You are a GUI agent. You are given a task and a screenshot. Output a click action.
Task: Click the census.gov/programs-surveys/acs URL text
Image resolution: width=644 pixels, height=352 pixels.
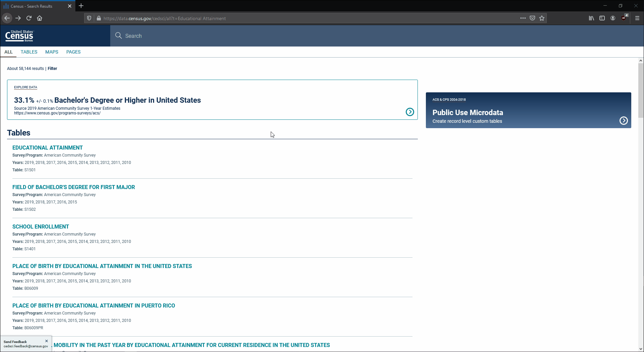pyautogui.click(x=57, y=113)
